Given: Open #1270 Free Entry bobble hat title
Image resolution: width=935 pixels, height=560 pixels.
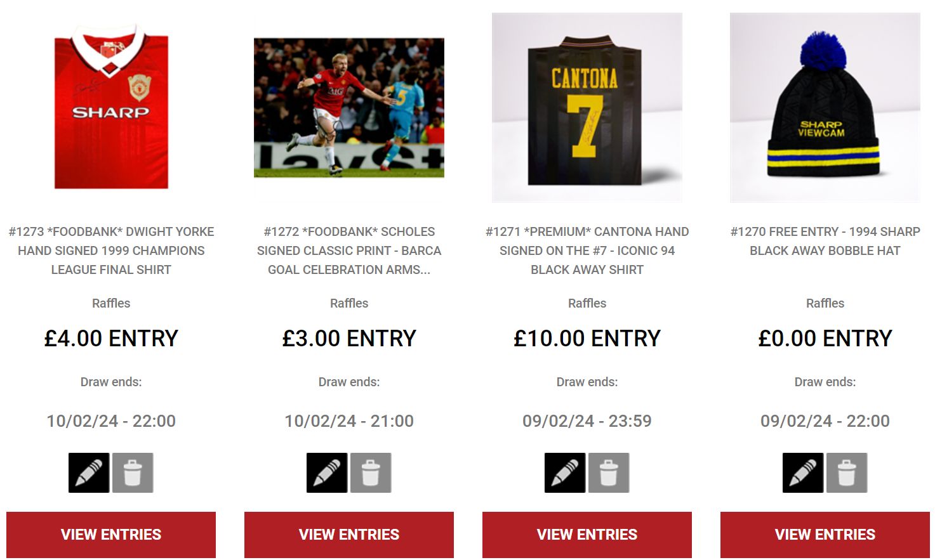Looking at the screenshot, I should (x=825, y=241).
